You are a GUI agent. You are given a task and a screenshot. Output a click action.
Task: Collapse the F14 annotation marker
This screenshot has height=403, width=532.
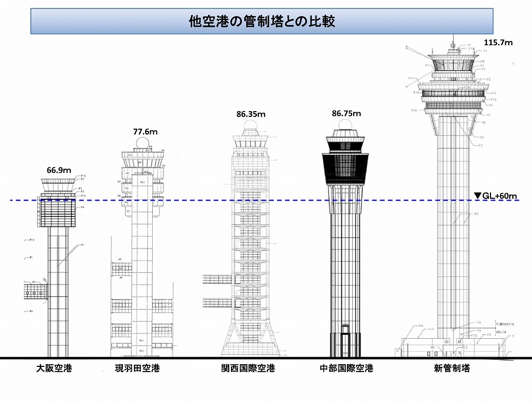pyautogui.click(x=414, y=111)
